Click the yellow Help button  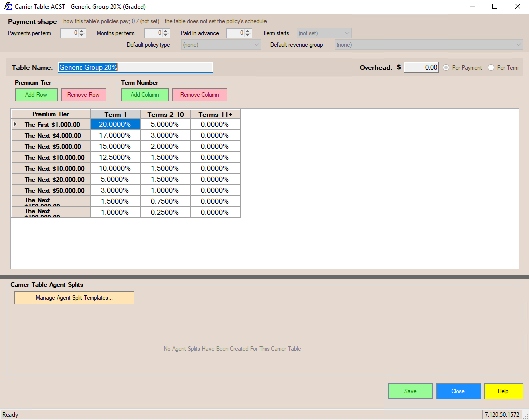503,391
